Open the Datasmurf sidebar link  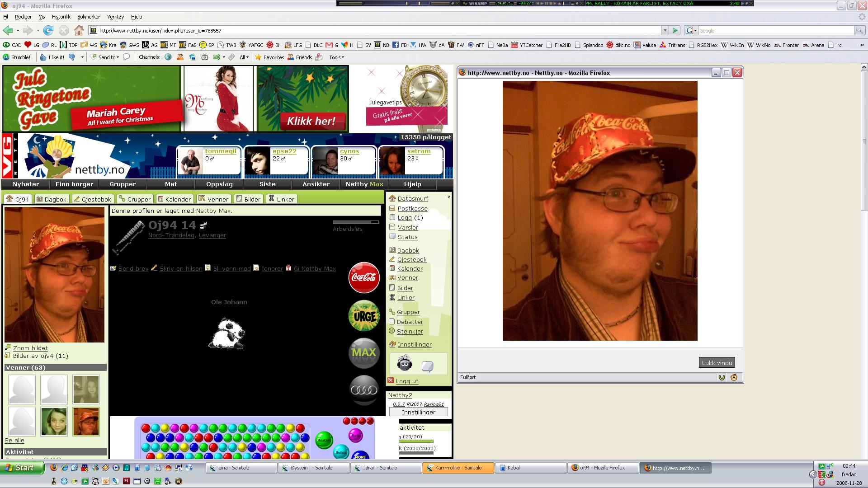point(413,198)
